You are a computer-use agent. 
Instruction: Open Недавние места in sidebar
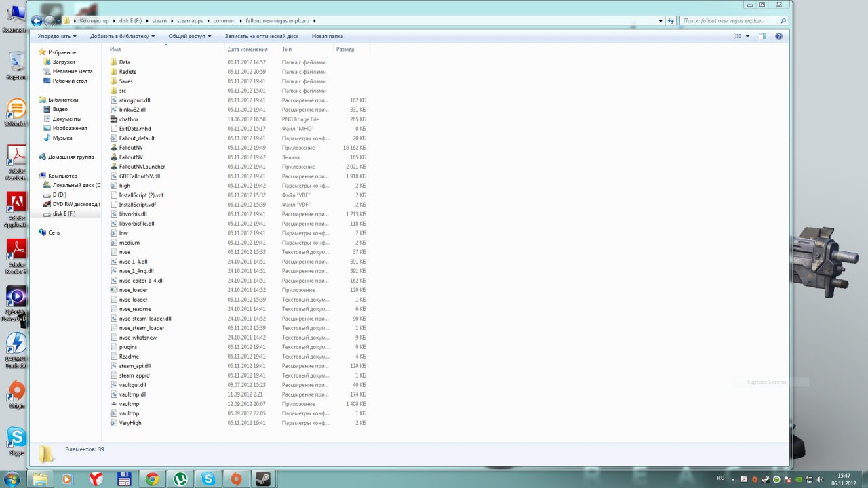(73, 71)
